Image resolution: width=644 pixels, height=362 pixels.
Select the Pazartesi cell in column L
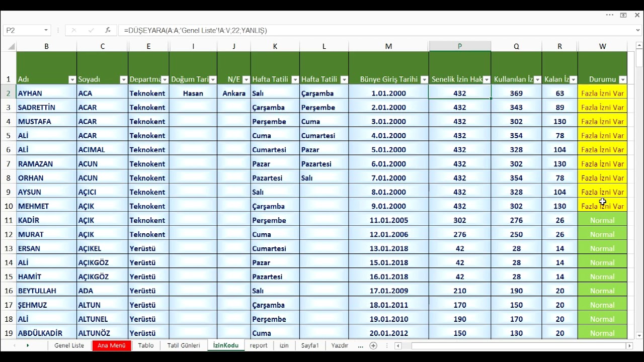click(x=324, y=163)
